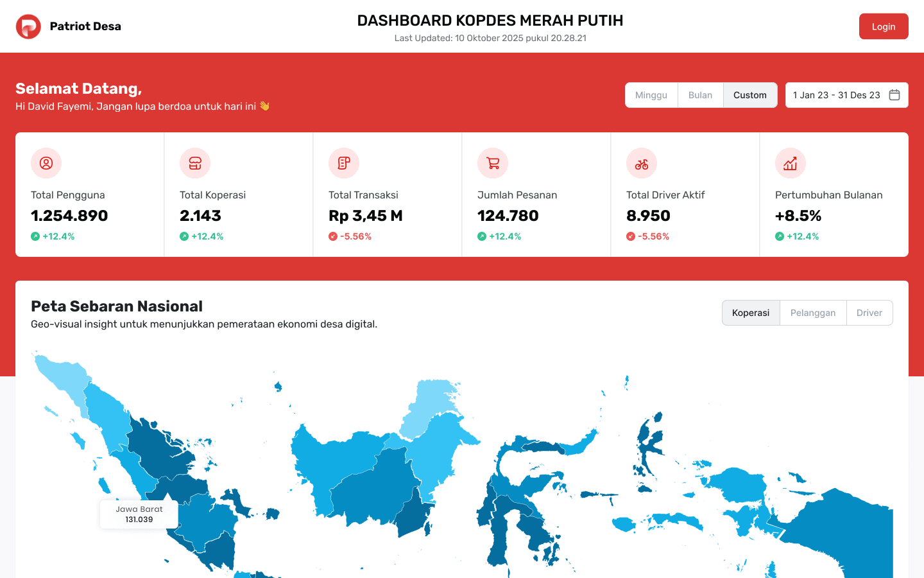The image size is (924, 578).
Task: Click the Login button
Action: (x=884, y=26)
